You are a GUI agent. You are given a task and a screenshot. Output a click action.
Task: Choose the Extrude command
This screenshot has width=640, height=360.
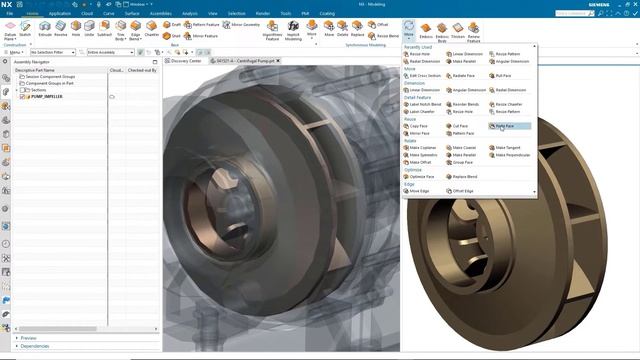(x=45, y=29)
